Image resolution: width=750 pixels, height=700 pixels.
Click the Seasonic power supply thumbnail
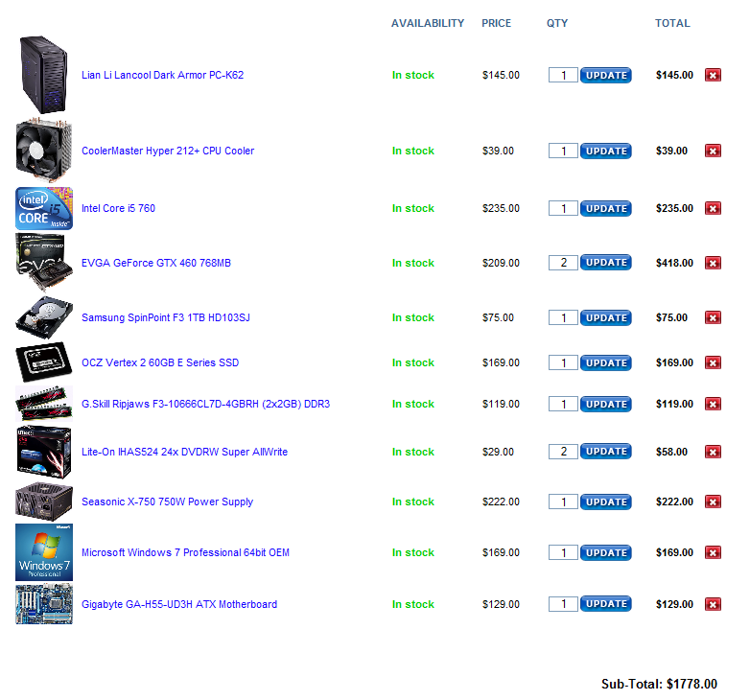[44, 502]
